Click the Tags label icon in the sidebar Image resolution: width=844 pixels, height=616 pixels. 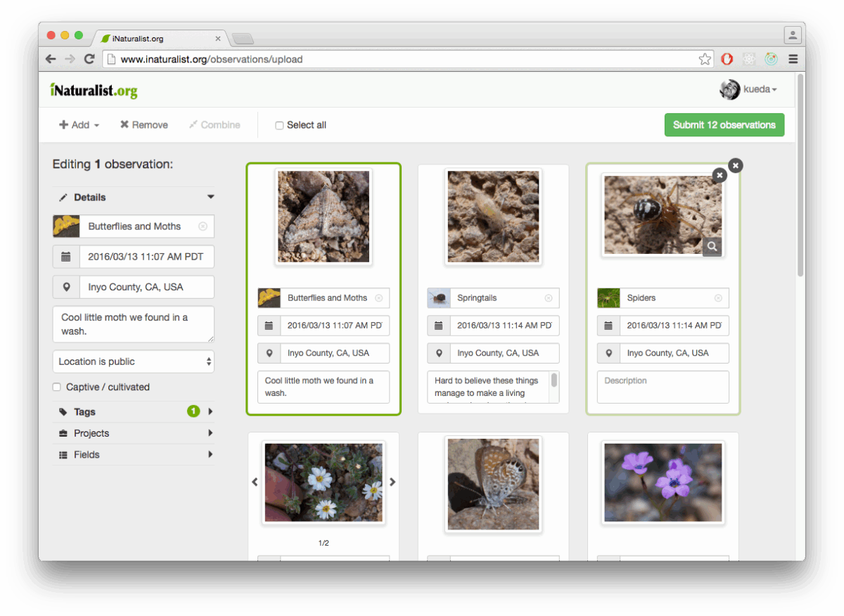pyautogui.click(x=63, y=411)
